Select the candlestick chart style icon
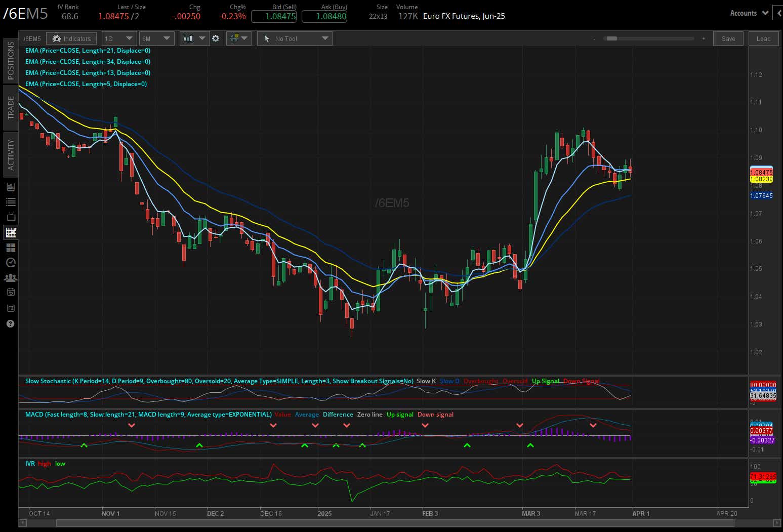The height and width of the screenshot is (532, 783). (x=188, y=38)
